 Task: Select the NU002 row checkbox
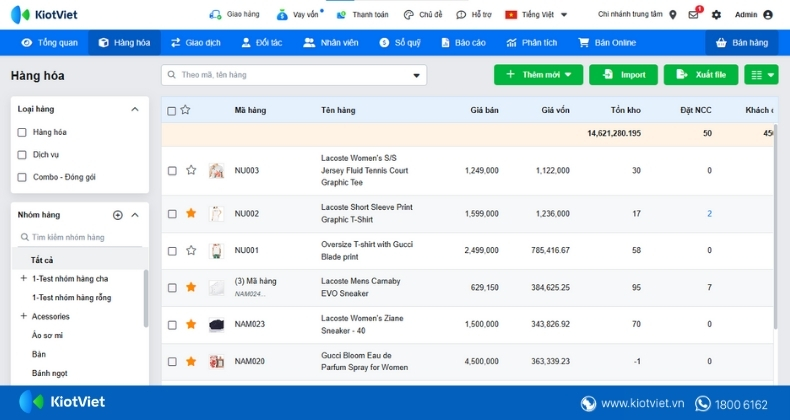(x=172, y=214)
